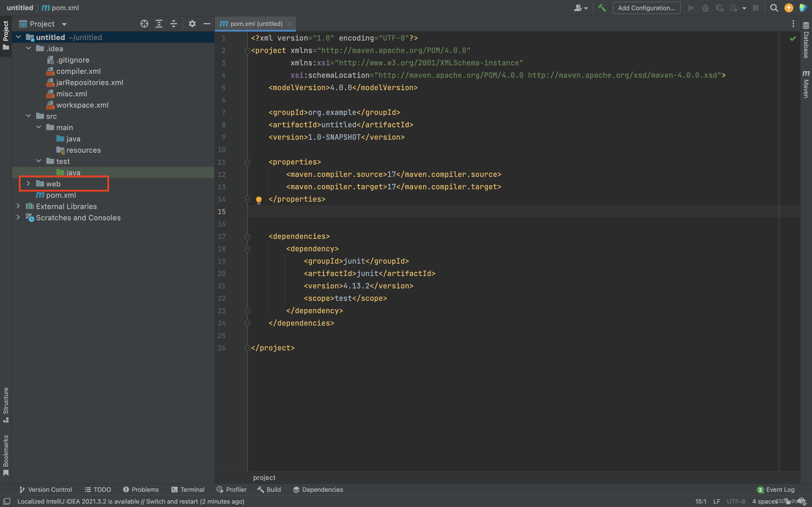Expand Scratches and Consoles tree item

coord(17,217)
